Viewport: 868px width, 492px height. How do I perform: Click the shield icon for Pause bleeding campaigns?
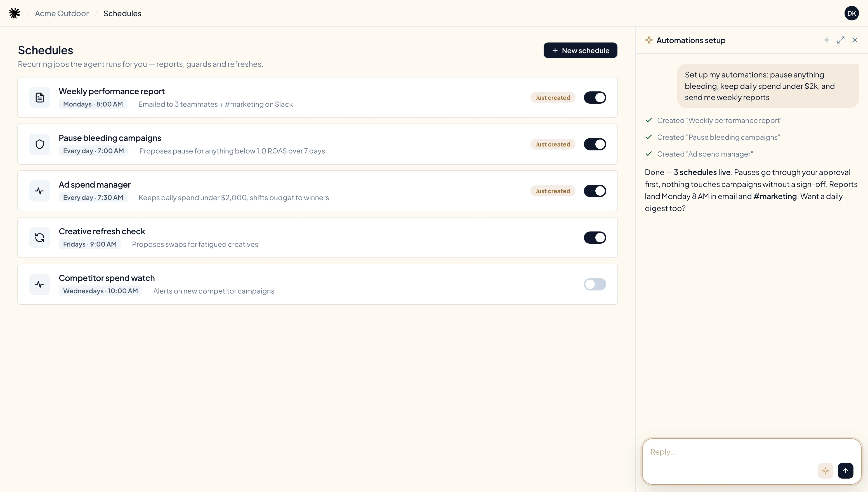coord(39,144)
